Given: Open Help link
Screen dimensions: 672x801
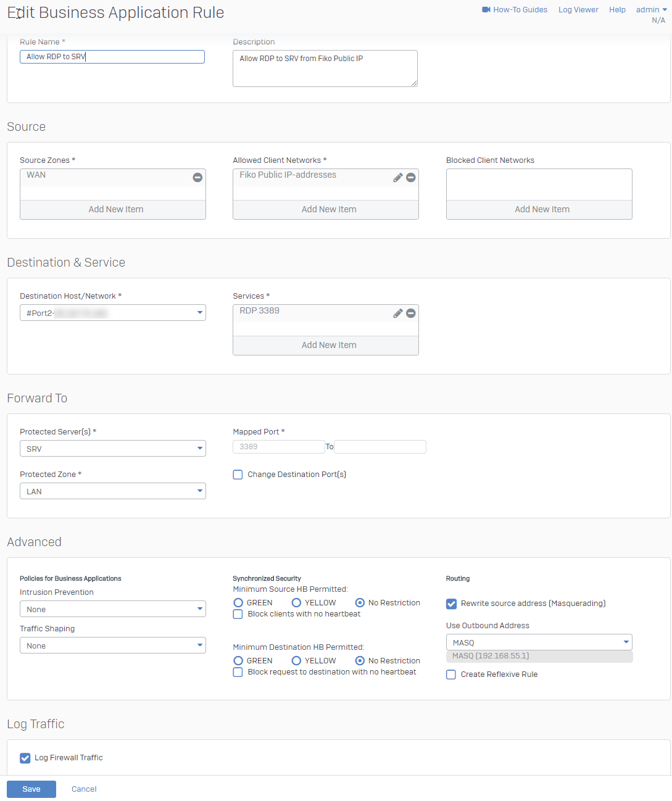Looking at the screenshot, I should pos(617,10).
